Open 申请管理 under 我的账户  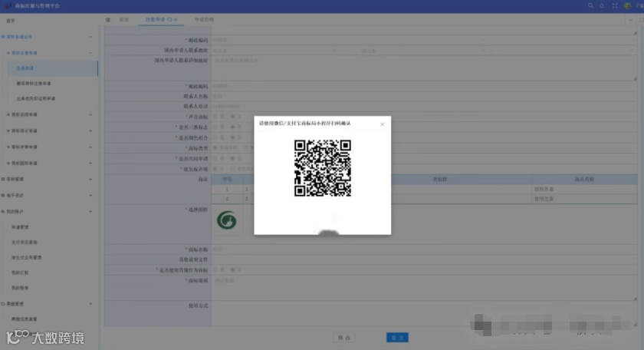pos(20,227)
